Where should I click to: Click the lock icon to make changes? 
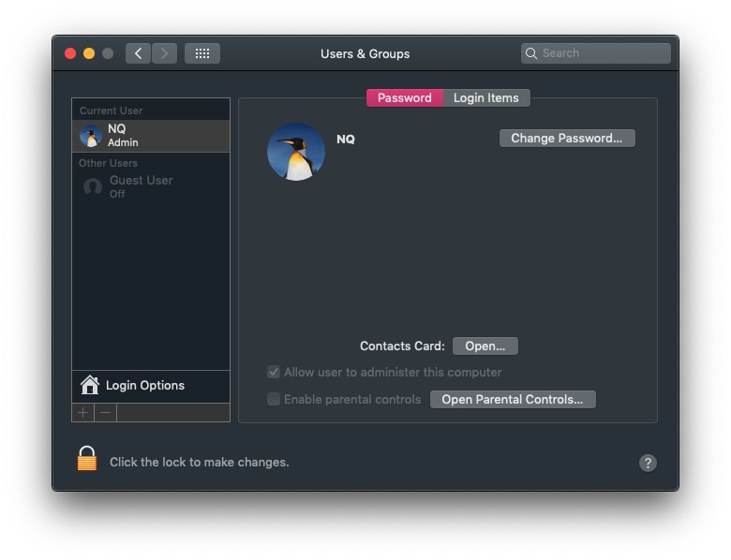[87, 459]
